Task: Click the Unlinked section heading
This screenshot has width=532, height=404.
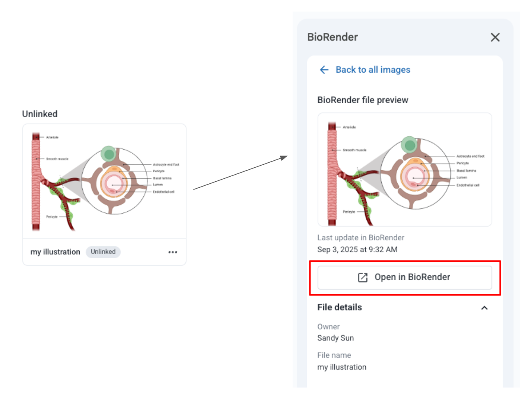Action: click(x=40, y=114)
